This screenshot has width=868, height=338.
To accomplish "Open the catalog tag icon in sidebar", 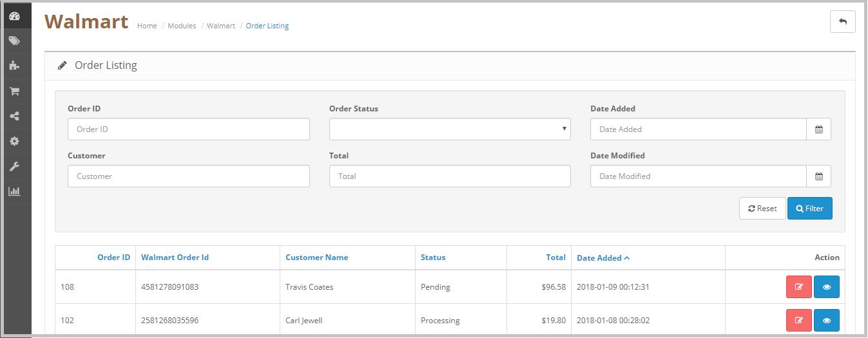I will tap(14, 41).
